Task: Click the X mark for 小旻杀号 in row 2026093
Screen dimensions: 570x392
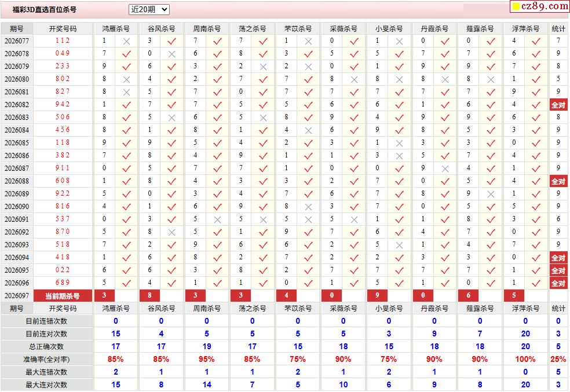Action: point(399,245)
